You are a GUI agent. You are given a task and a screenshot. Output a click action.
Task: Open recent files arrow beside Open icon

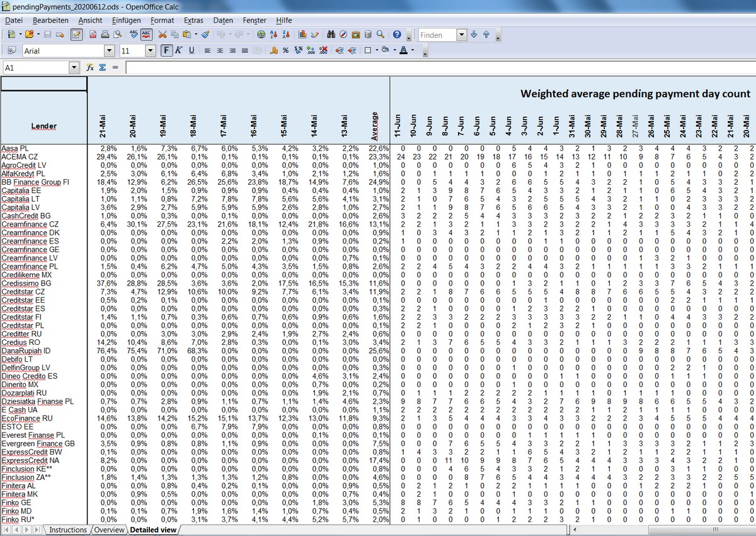pos(38,35)
